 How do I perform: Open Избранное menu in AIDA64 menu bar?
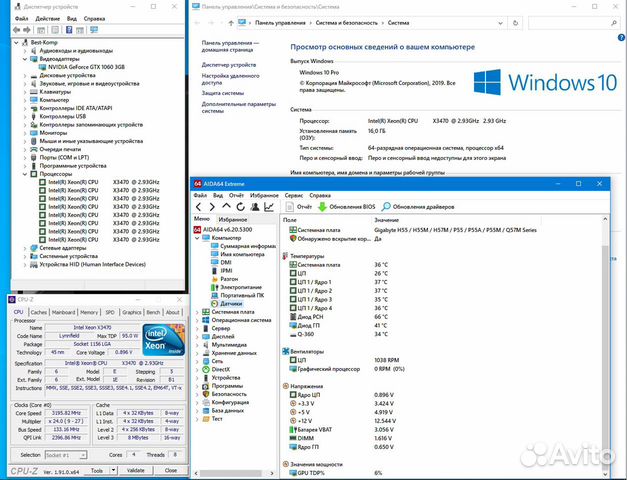click(x=264, y=196)
